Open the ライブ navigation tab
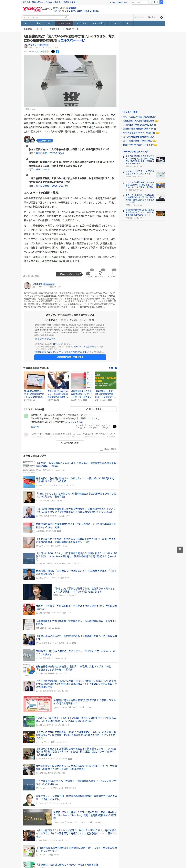Viewport: 186px width, 868px height. pyautogui.click(x=49, y=24)
